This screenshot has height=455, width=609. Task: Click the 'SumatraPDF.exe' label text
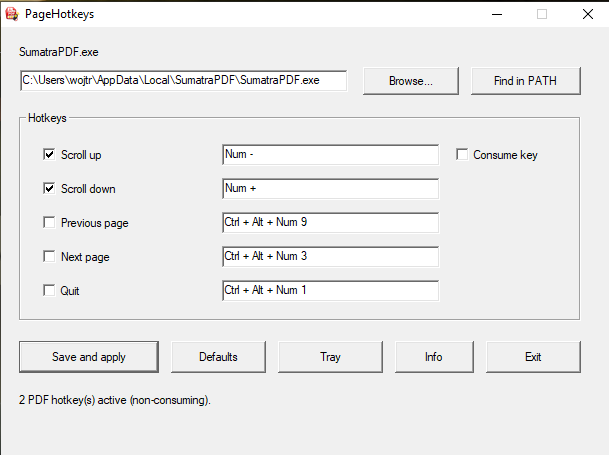pyautogui.click(x=59, y=52)
